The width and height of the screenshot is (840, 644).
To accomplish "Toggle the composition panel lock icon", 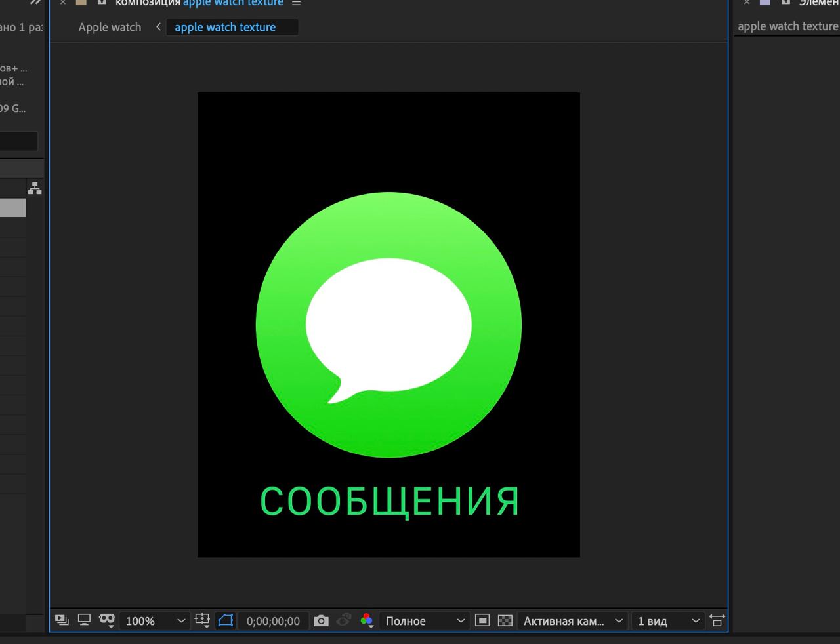I will click(102, 2).
